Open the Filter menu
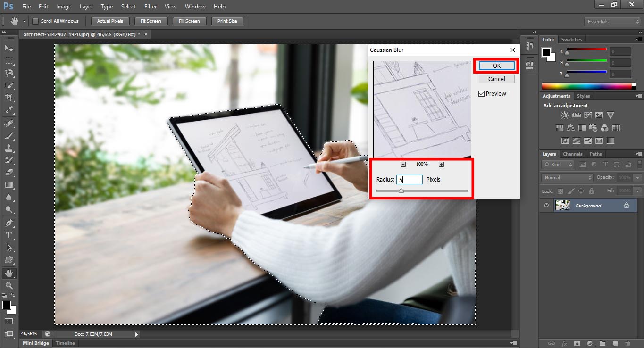The height and width of the screenshot is (348, 644). [x=150, y=6]
